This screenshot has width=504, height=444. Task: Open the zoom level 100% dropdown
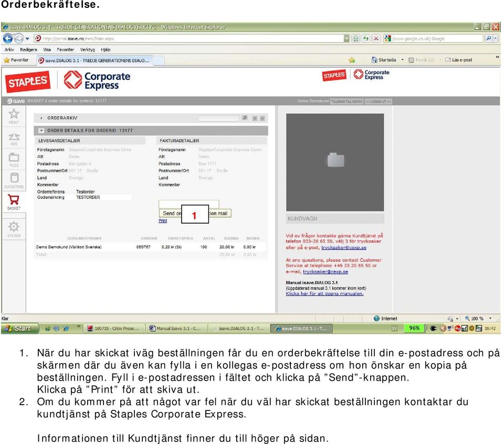[x=490, y=319]
